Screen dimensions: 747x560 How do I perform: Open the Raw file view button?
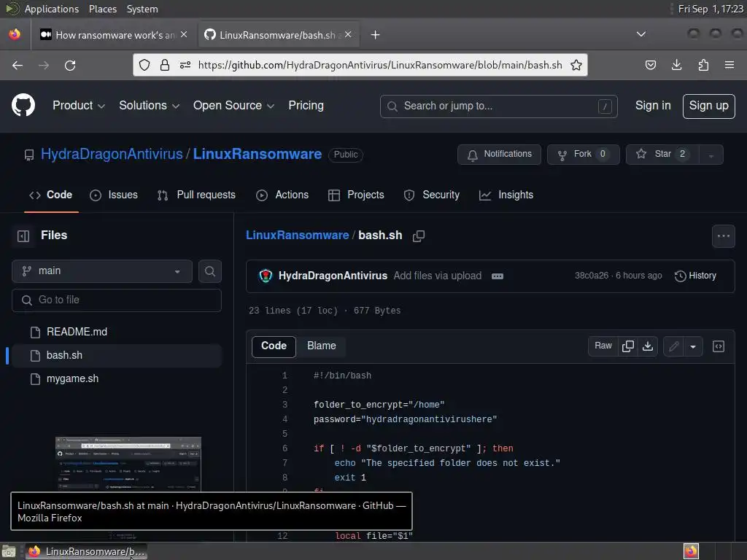pos(603,346)
